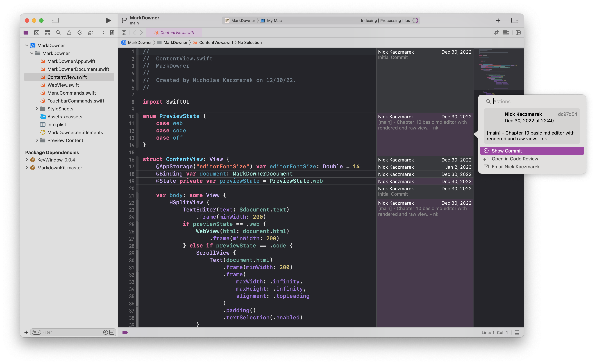Open the test navigator diamond icon

click(x=80, y=33)
